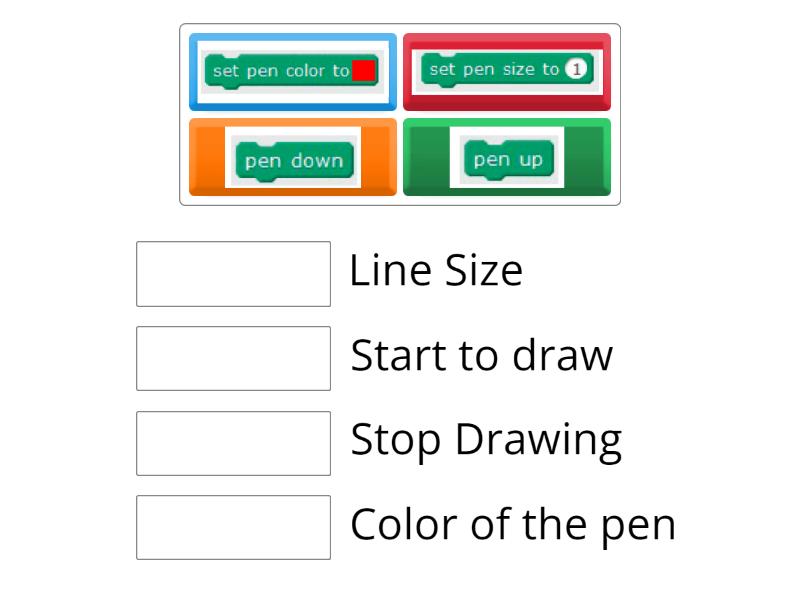This screenshot has width=800, height=600.
Task: Select the 'Color of the pen' label
Action: click(513, 523)
